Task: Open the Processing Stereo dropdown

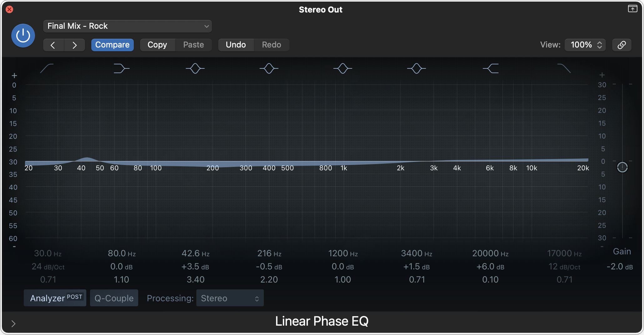Action: (x=230, y=298)
